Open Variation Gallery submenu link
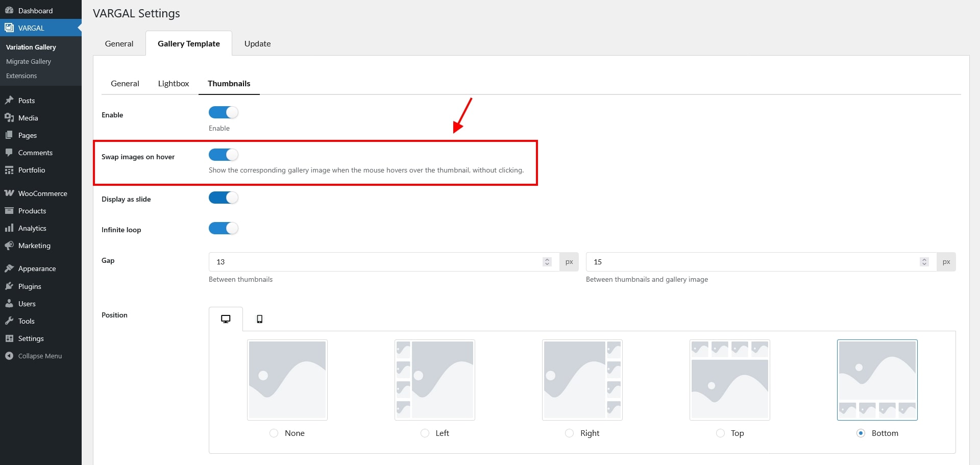 pyautogui.click(x=31, y=47)
